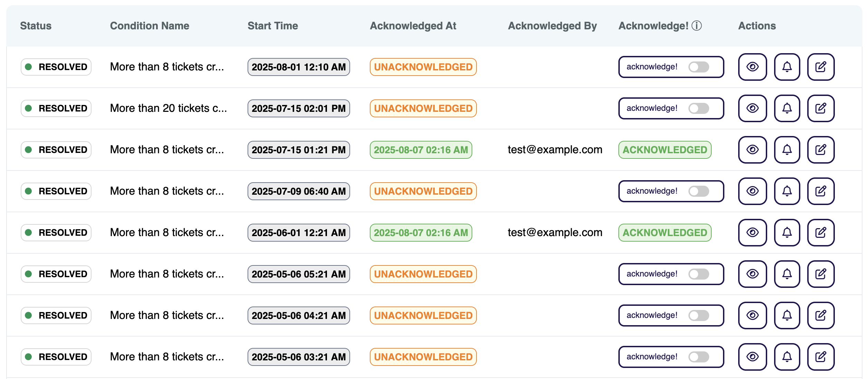Click UNACKNOWLEDGED badge in 2025-05-06 05:21 AM row

(x=423, y=274)
